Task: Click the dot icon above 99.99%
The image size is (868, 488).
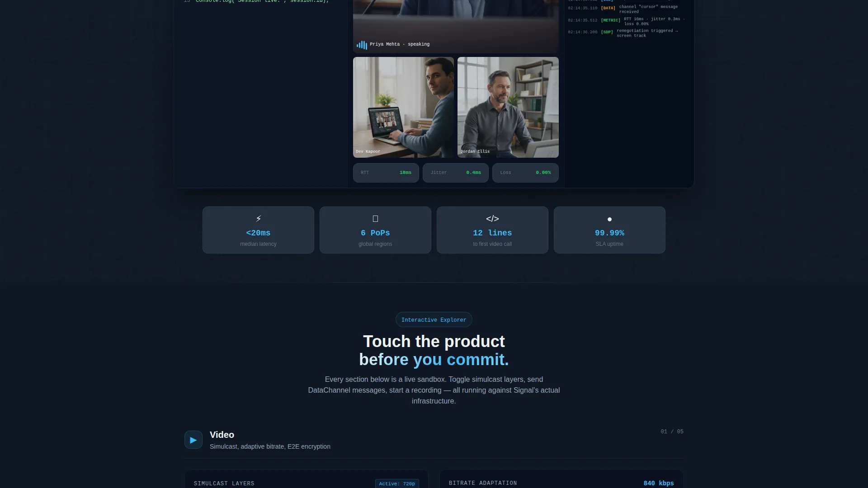Action: point(609,219)
